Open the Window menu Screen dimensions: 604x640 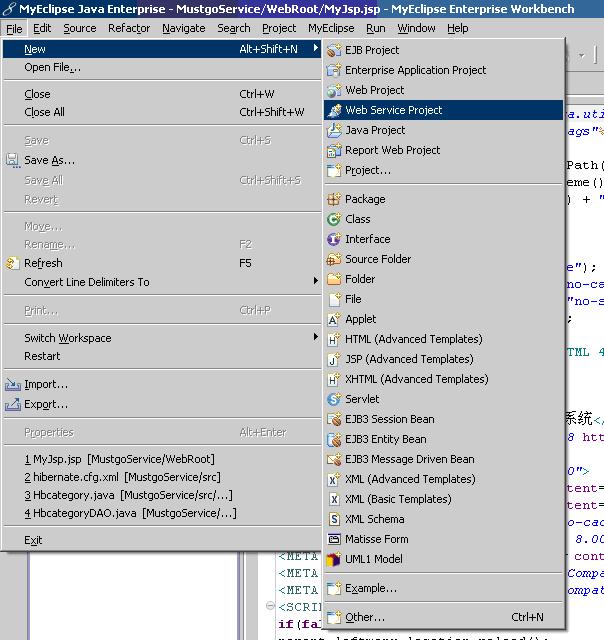click(416, 28)
